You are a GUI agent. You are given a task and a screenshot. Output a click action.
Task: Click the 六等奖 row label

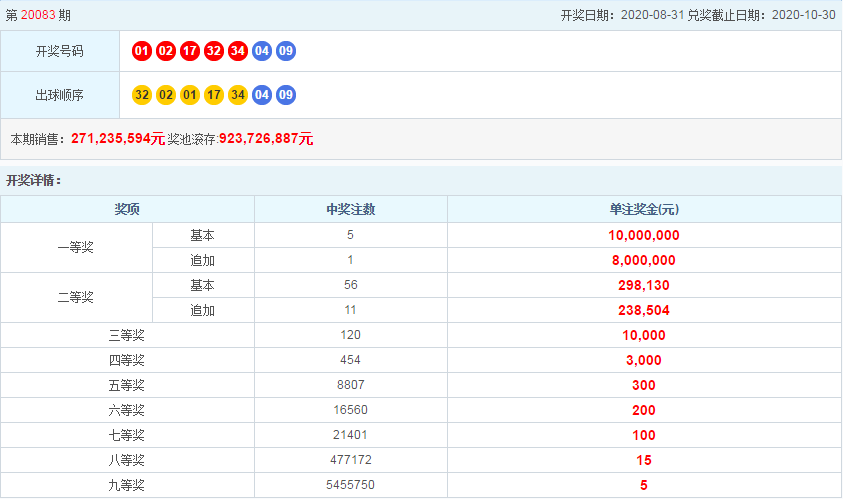pos(127,410)
